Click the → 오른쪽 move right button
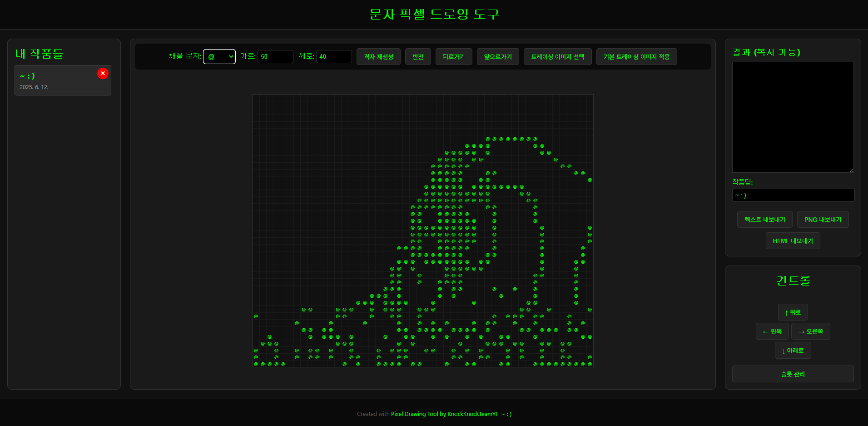Viewport: 868px width, 426px height. pos(811,331)
